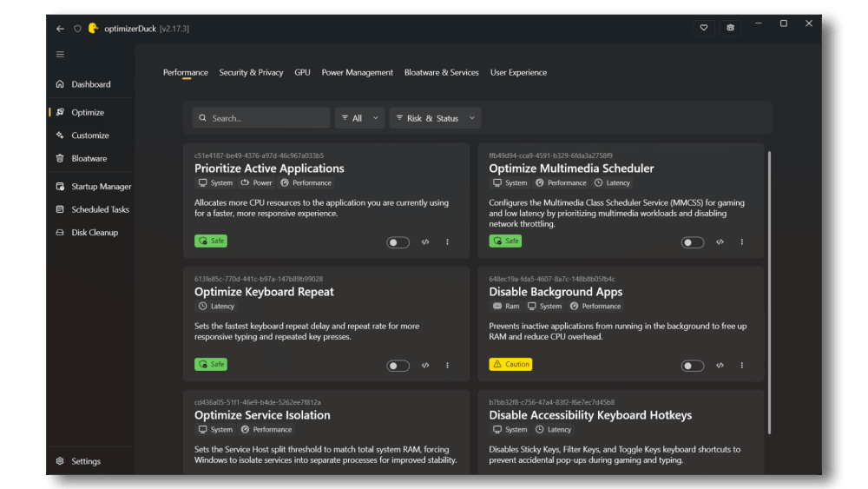The width and height of the screenshot is (868, 489).
Task: Enable Optimize Multimedia Scheduler toggle
Action: 692,242
